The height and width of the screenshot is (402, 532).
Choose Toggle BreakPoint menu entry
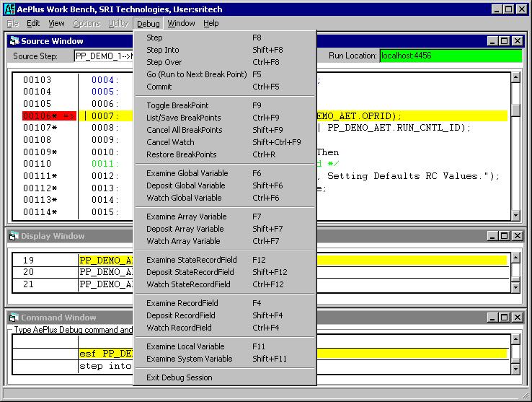(177, 105)
